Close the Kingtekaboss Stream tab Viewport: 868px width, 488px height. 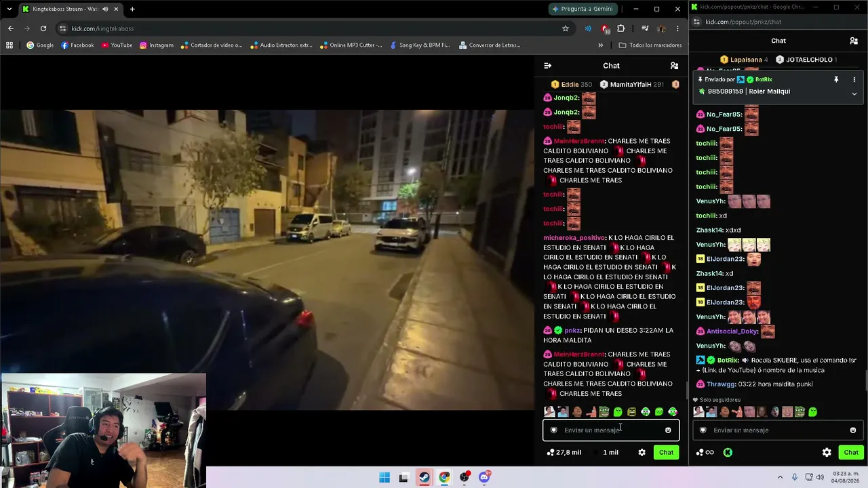coord(117,9)
